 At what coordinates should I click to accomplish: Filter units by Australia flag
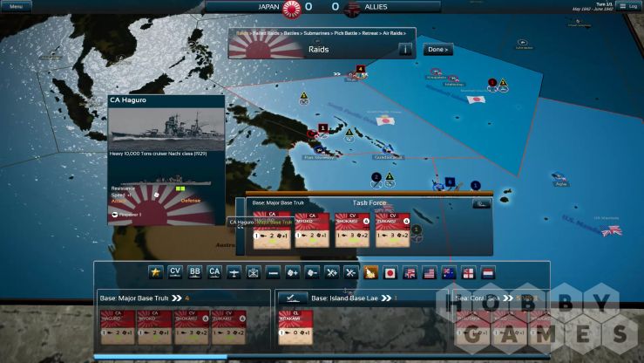449,272
